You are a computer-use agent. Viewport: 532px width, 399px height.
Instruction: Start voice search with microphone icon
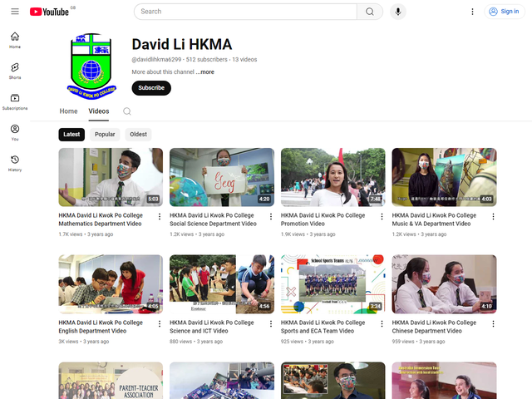click(398, 12)
